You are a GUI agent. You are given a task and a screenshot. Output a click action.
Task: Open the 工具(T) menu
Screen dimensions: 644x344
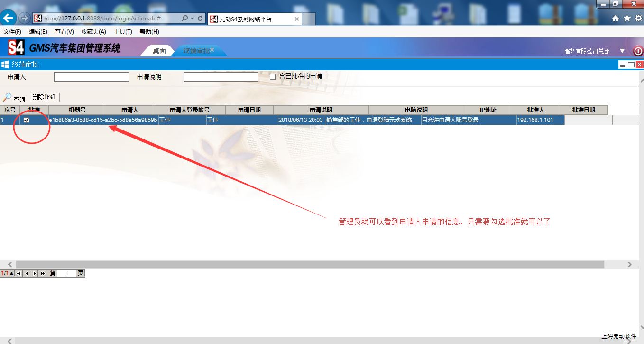(x=123, y=32)
